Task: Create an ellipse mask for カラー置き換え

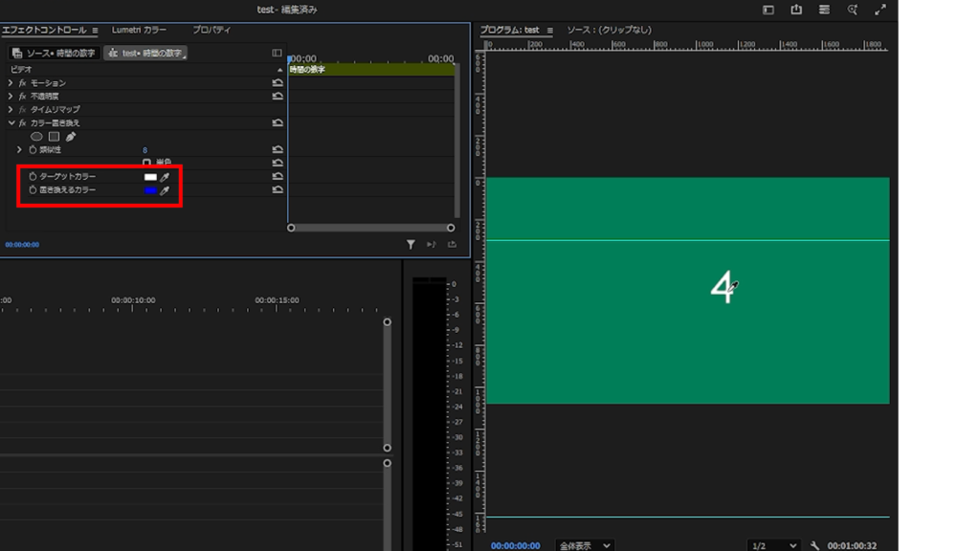Action: 37,136
